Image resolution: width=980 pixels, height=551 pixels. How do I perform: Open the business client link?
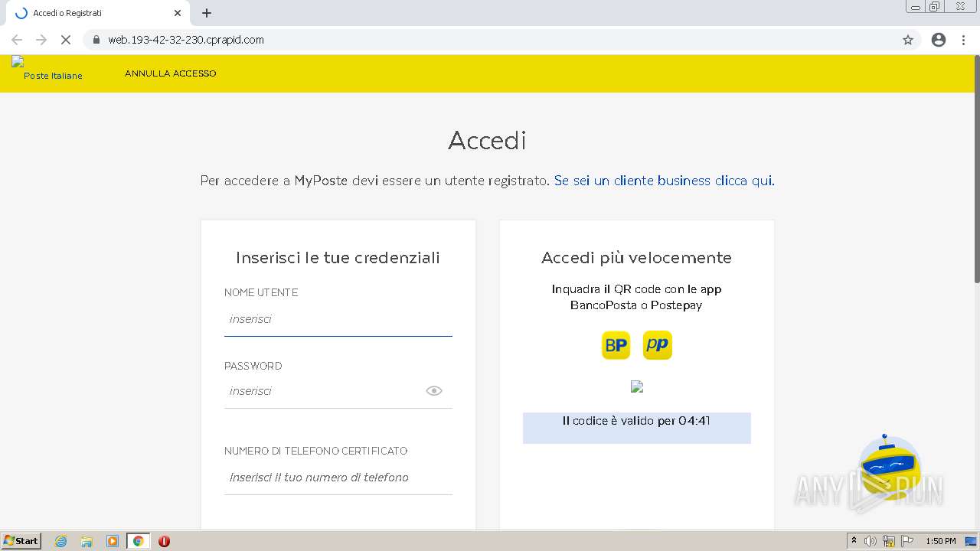664,181
